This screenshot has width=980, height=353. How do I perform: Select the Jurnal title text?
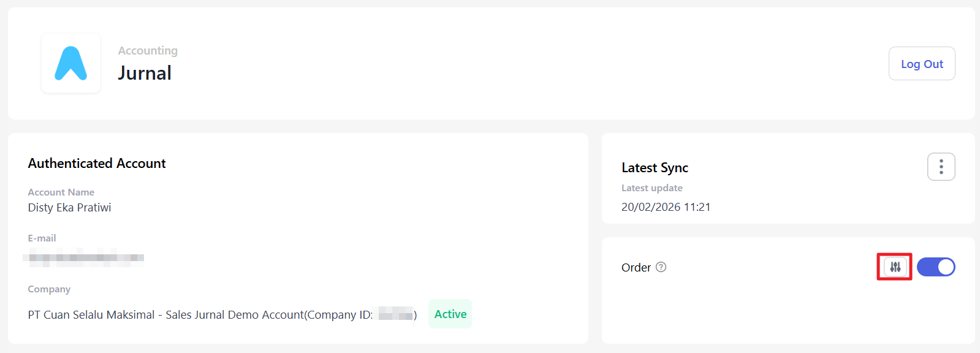click(x=145, y=73)
